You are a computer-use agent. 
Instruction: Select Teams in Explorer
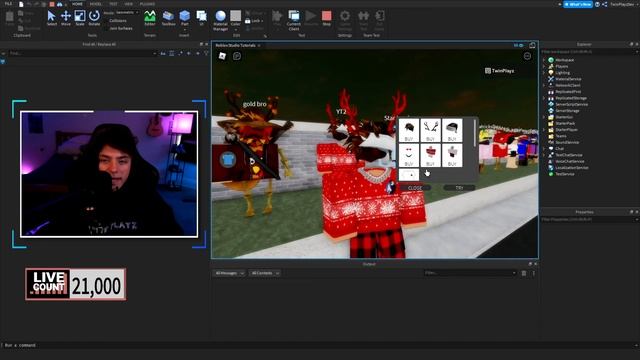pyautogui.click(x=560, y=136)
